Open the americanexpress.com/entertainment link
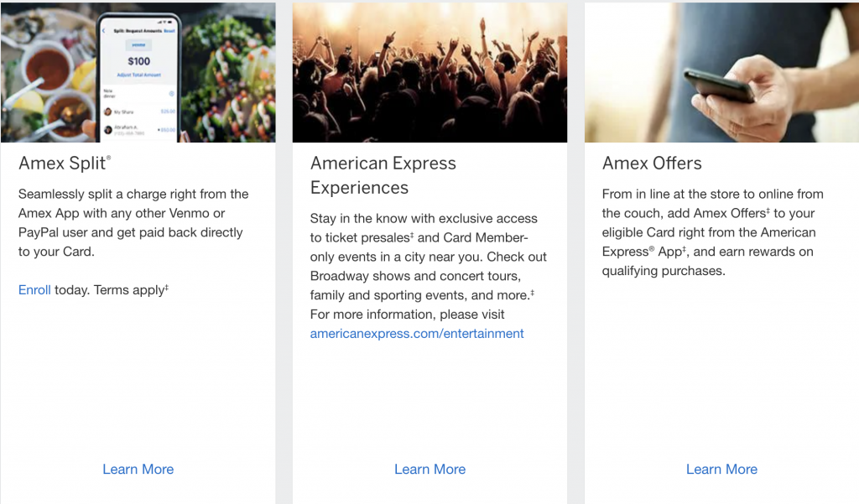The width and height of the screenshot is (859, 504). 417,333
